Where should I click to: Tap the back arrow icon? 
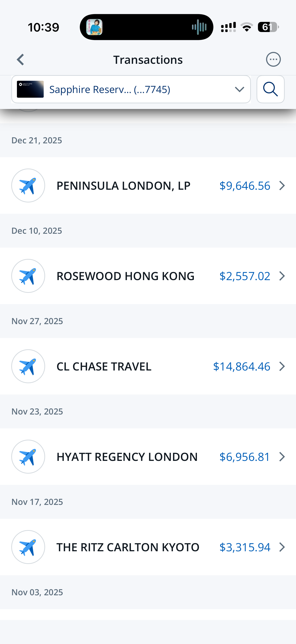[20, 60]
